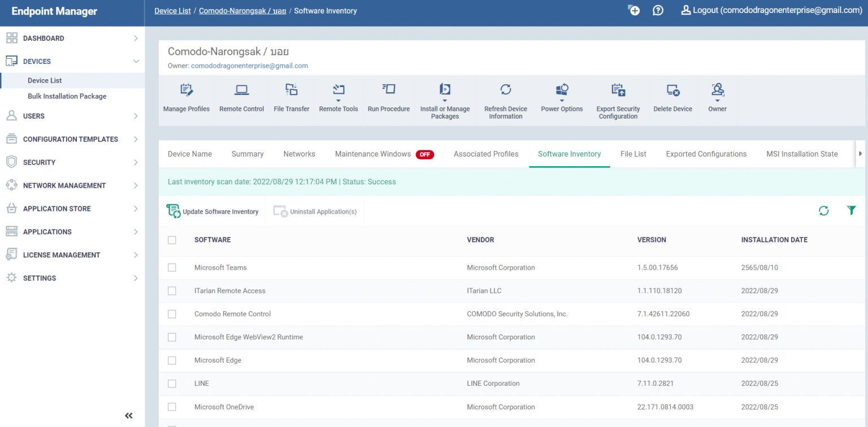
Task: Click the Run Procedure icon
Action: [x=389, y=89]
